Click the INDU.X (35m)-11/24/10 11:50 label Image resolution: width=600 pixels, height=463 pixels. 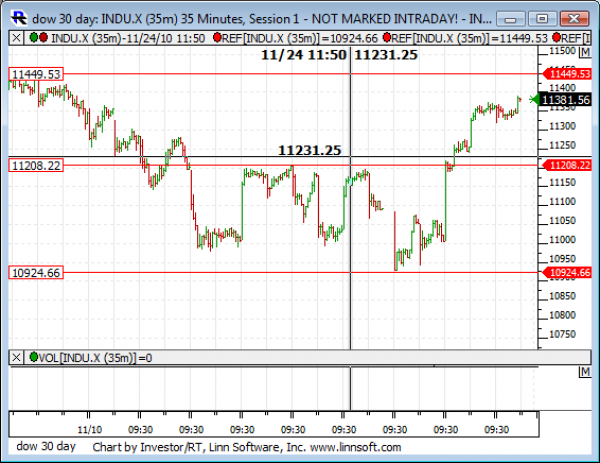pos(128,38)
